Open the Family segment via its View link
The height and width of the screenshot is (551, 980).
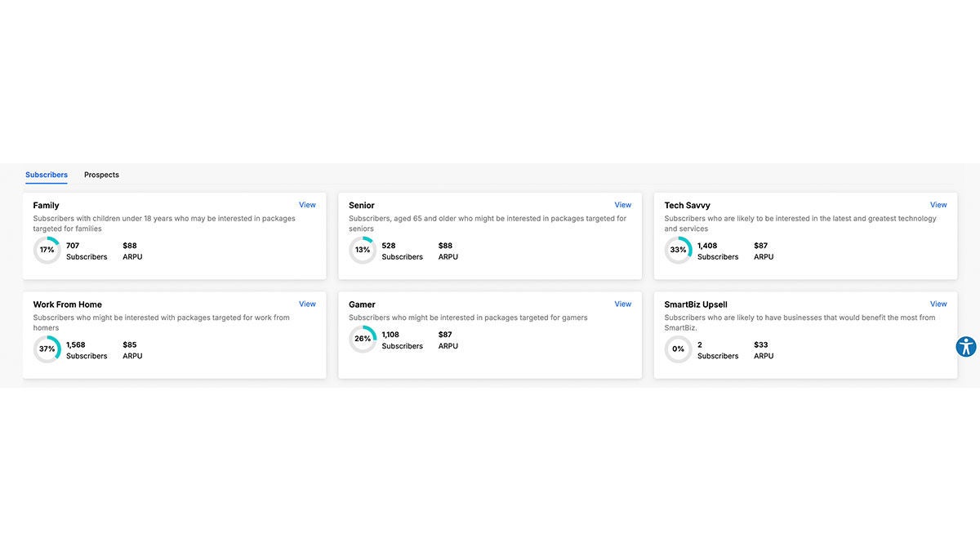pos(307,205)
